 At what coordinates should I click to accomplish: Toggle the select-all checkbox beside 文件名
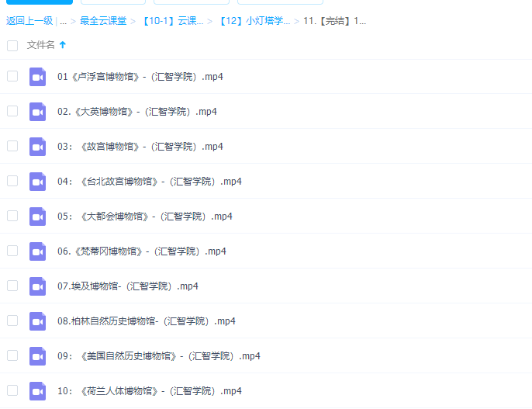tap(12, 46)
